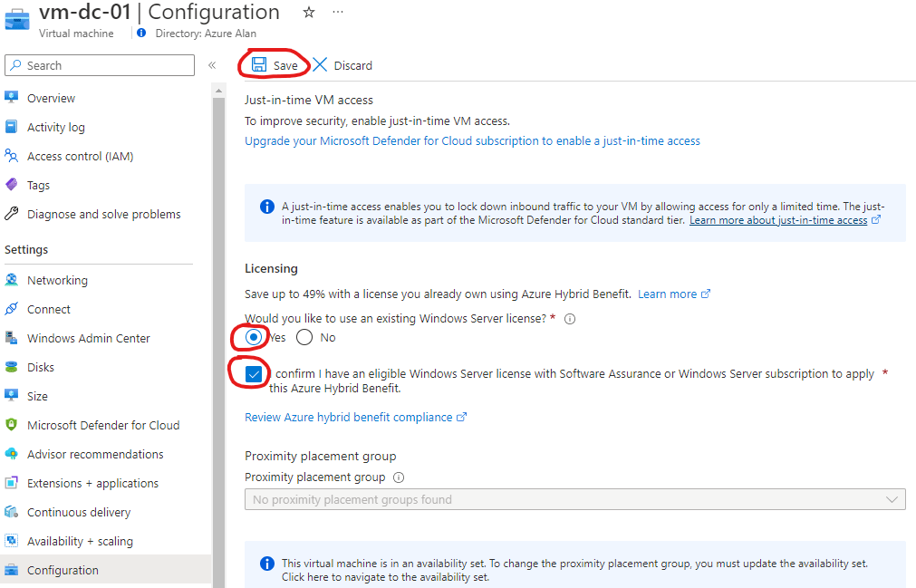Click the sidebar Search input field

click(100, 65)
